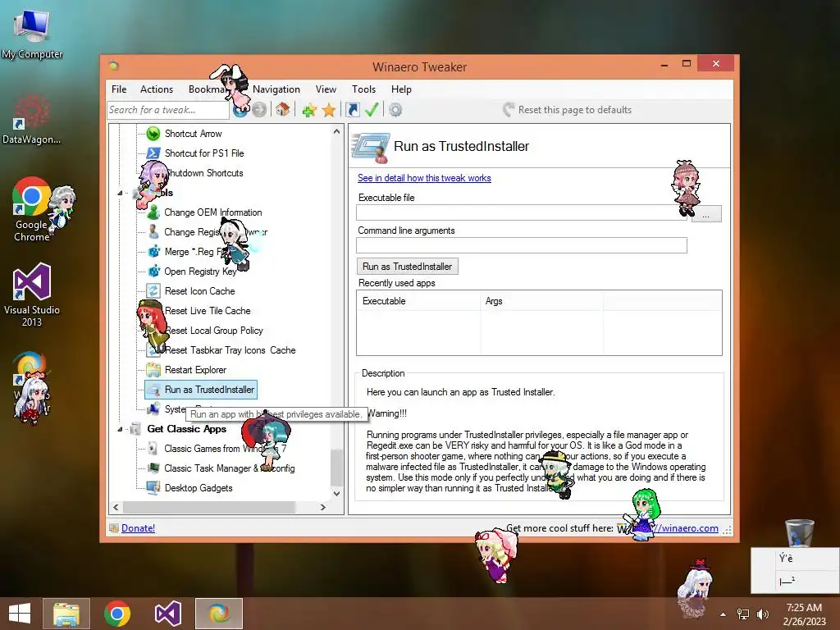Show hidden tray icons arrow

pyautogui.click(x=724, y=614)
